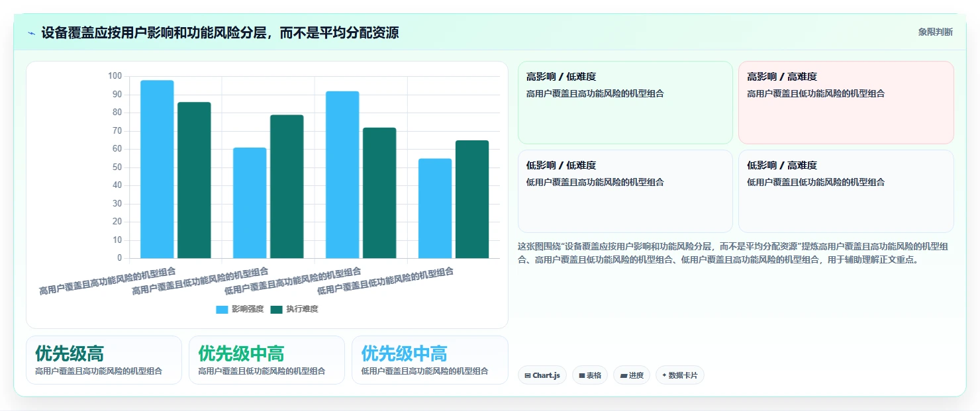Click the 象限判断 label in header
This screenshot has width=980, height=411.
[x=935, y=32]
